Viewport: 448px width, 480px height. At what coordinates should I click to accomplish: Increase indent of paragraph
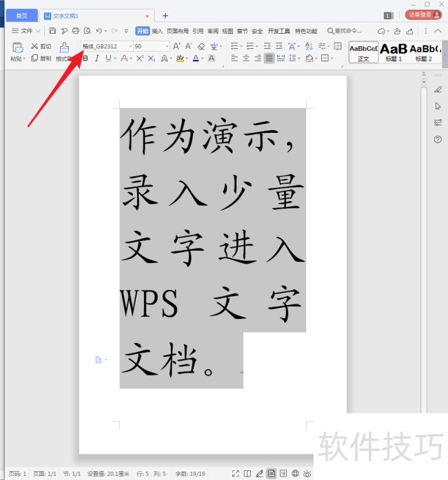(279, 46)
